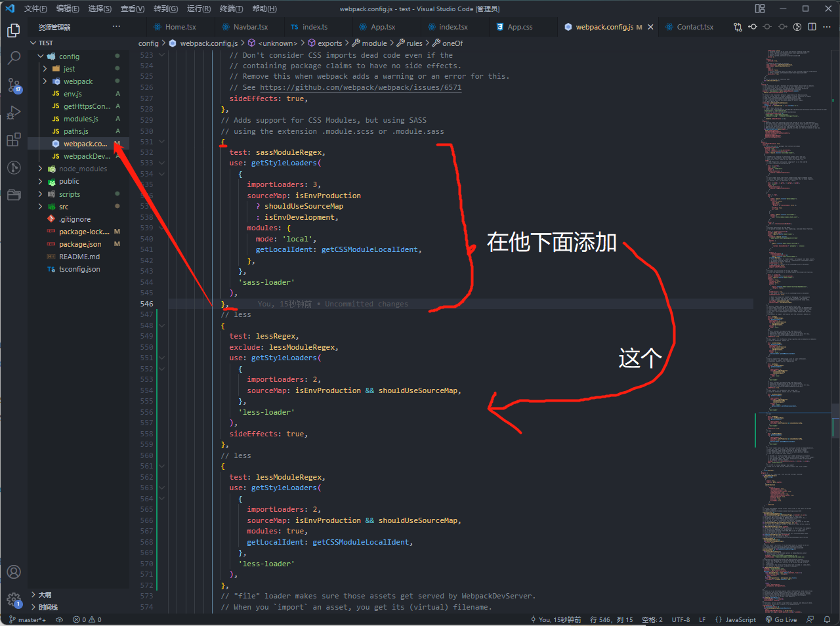Open Explorer panel ellipsis menu
Viewport: 840px width, 626px height.
pyautogui.click(x=116, y=27)
